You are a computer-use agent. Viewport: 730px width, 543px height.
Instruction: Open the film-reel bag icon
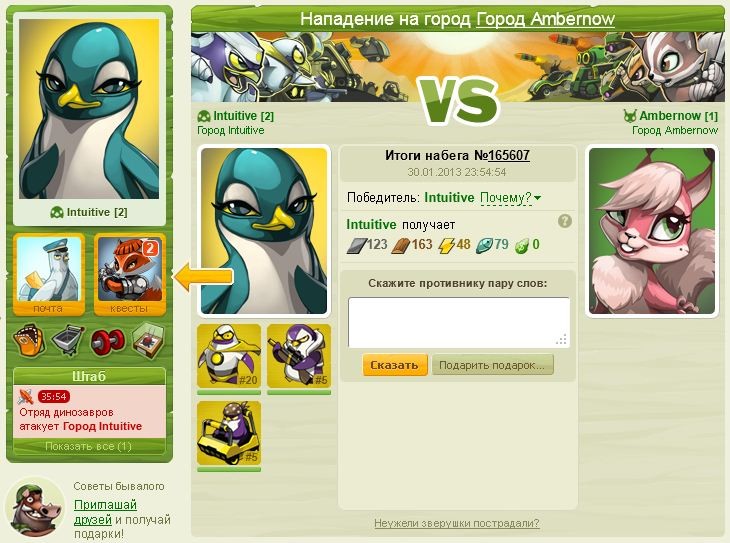coord(29,341)
